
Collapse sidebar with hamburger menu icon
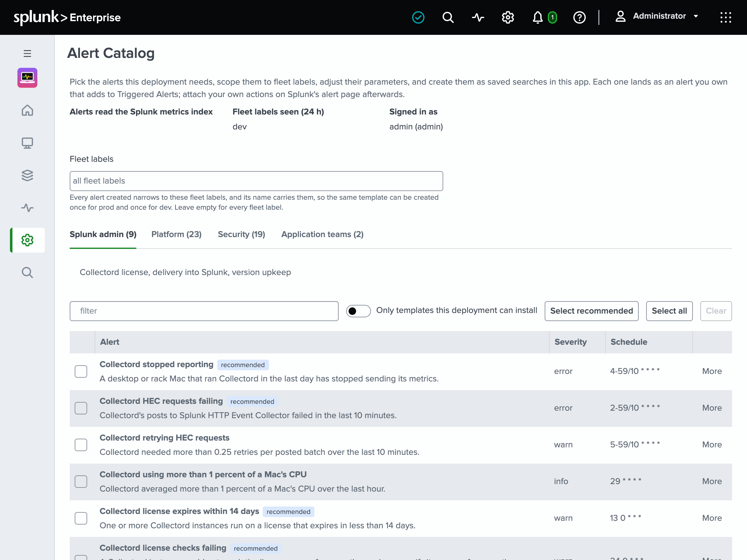pyautogui.click(x=27, y=54)
